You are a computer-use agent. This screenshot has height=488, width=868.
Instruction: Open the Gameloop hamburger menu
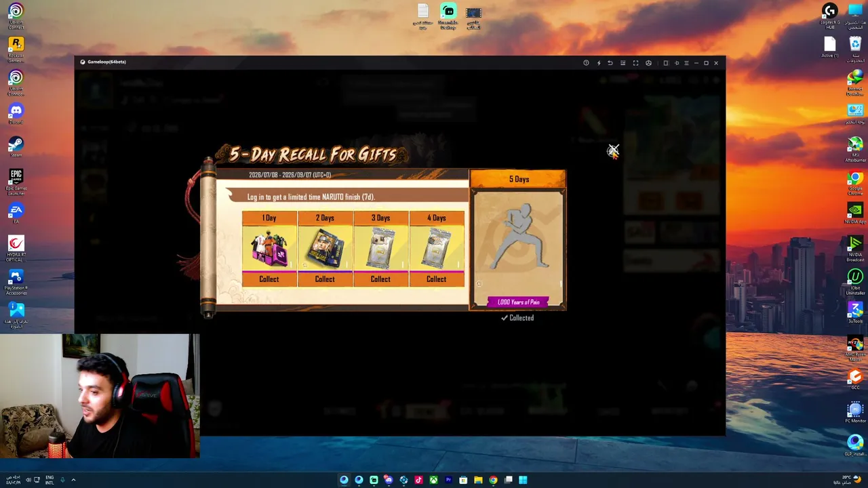(686, 63)
